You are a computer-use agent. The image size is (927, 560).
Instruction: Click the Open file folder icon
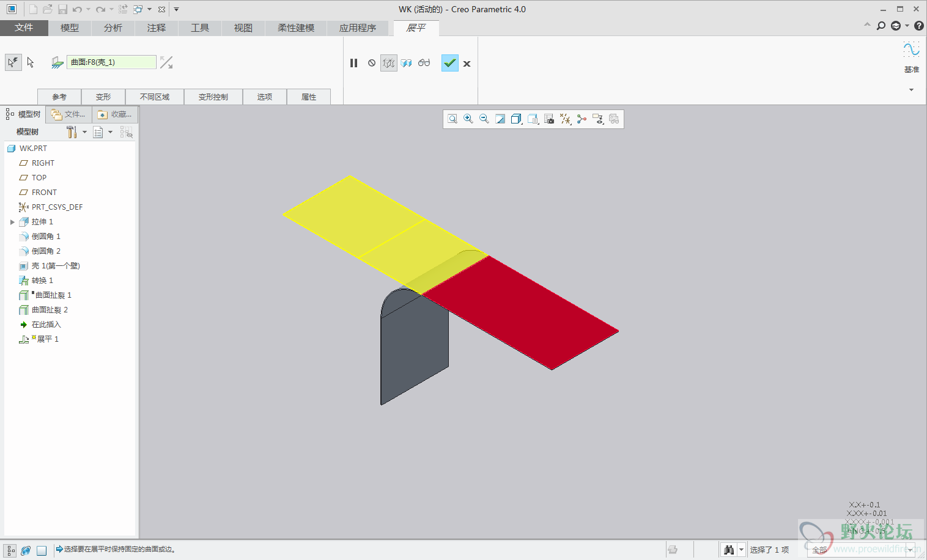click(48, 9)
